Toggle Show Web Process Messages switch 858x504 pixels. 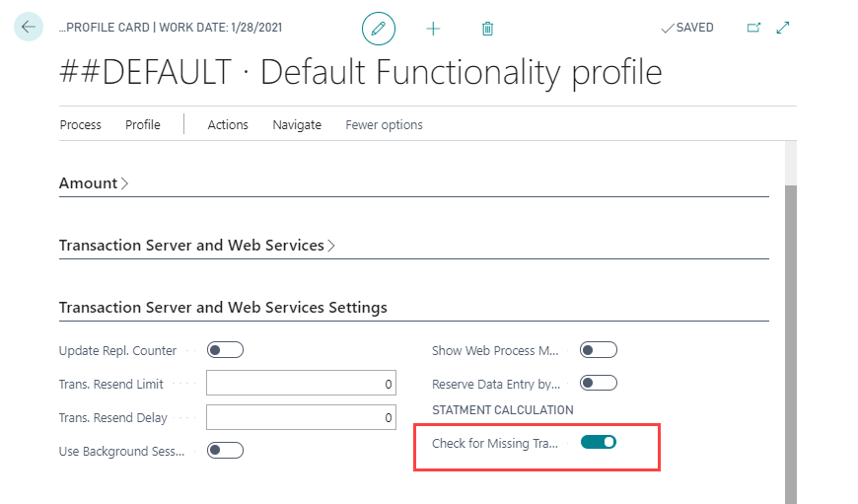[599, 350]
